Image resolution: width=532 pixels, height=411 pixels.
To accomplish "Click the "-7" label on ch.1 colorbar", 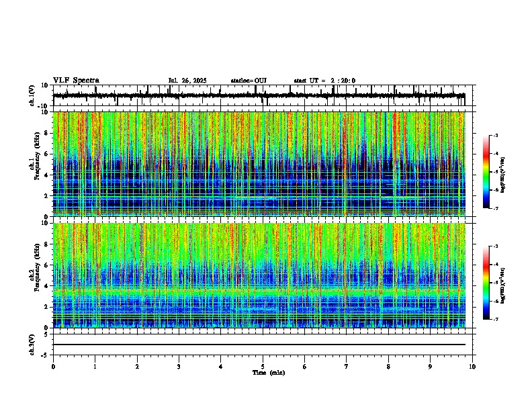I will pos(495,208).
